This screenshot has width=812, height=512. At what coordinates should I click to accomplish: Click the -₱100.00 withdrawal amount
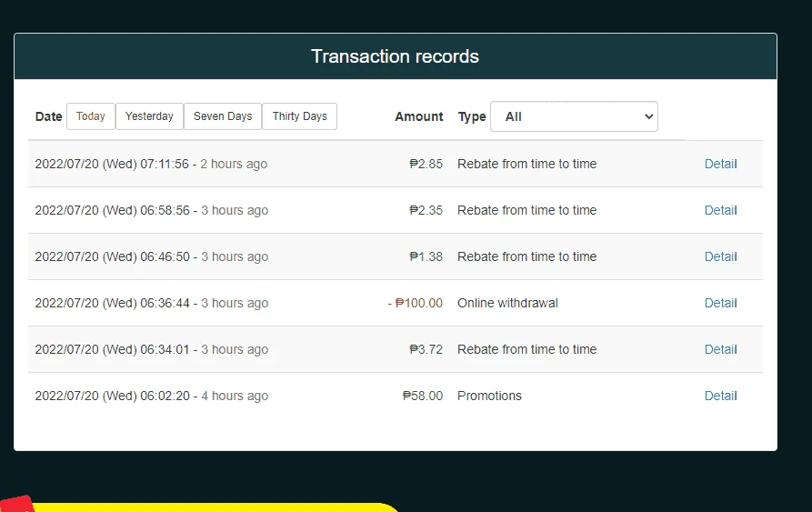tap(416, 303)
